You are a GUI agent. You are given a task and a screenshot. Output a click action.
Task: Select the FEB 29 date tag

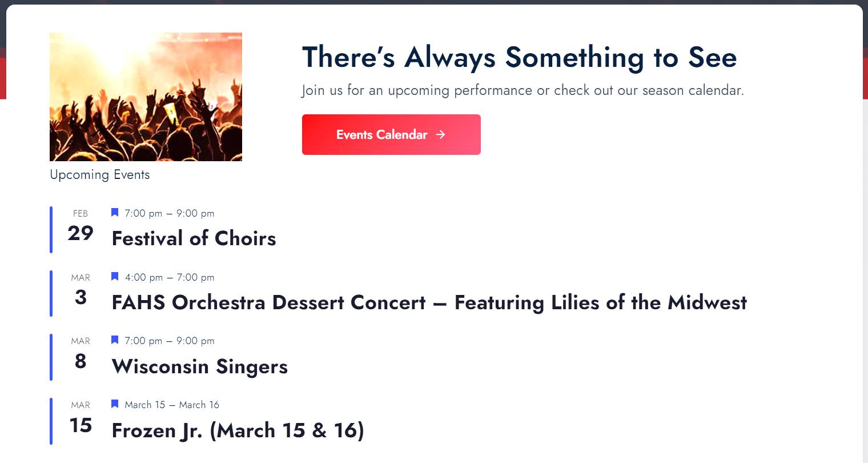[80, 226]
